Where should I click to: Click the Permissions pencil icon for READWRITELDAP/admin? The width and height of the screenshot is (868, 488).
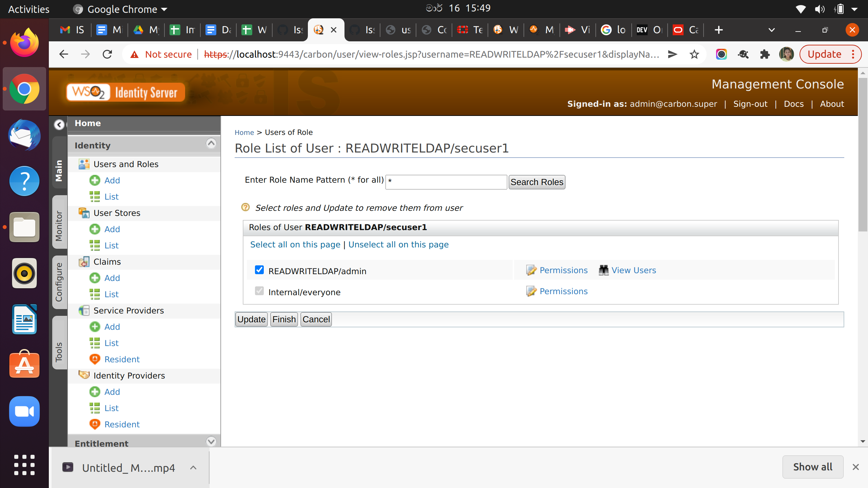point(531,270)
